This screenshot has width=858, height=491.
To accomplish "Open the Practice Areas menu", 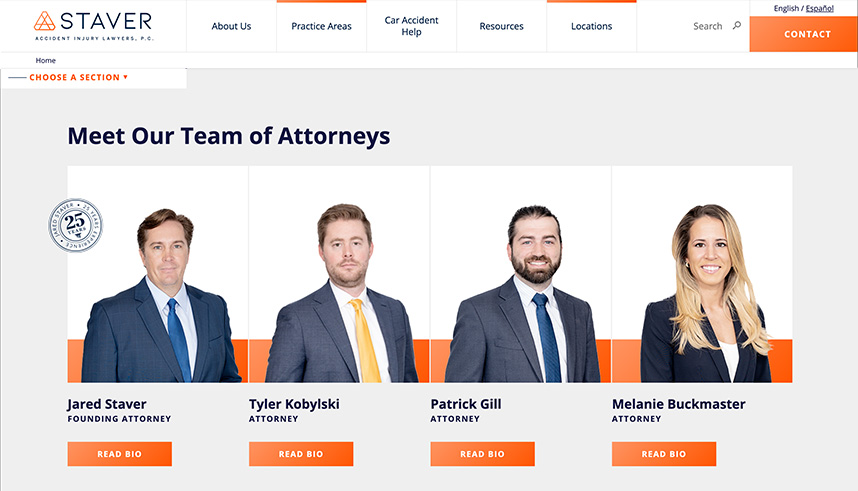I will pos(321,26).
